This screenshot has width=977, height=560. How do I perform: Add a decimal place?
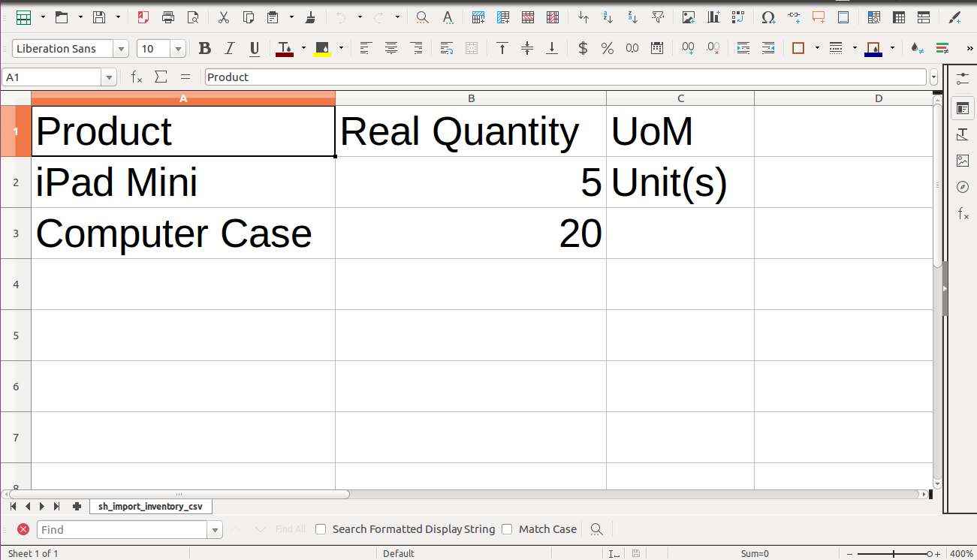[x=688, y=49]
